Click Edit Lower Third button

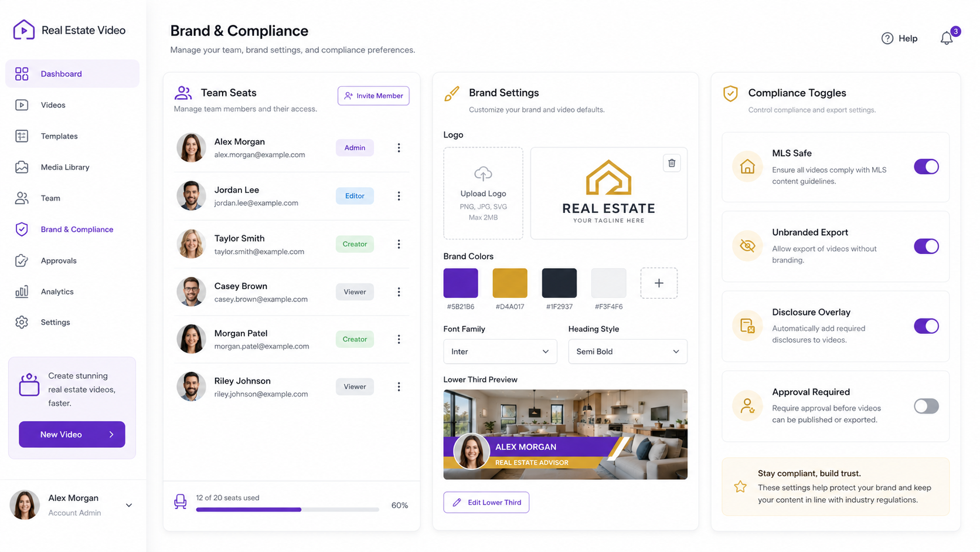(486, 502)
